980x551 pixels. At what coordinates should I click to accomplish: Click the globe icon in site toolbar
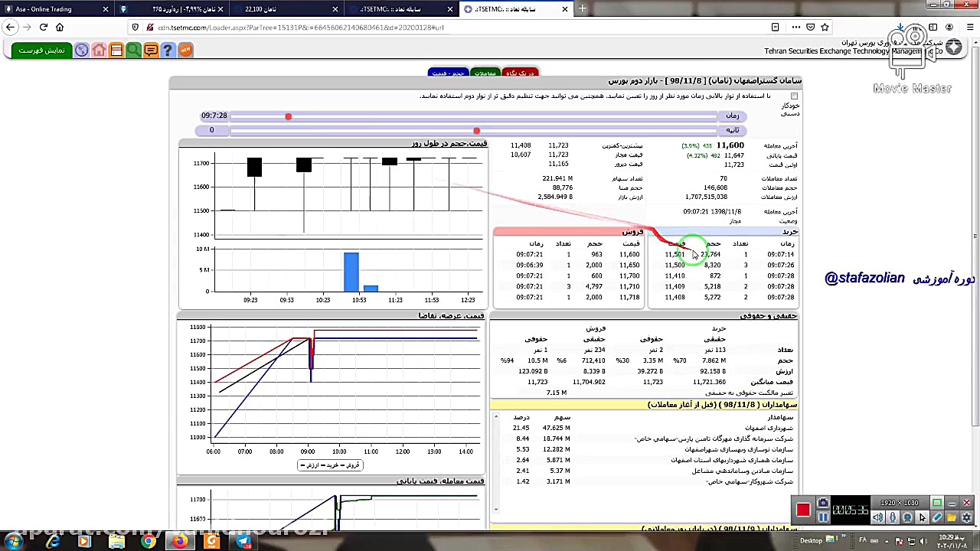82,51
